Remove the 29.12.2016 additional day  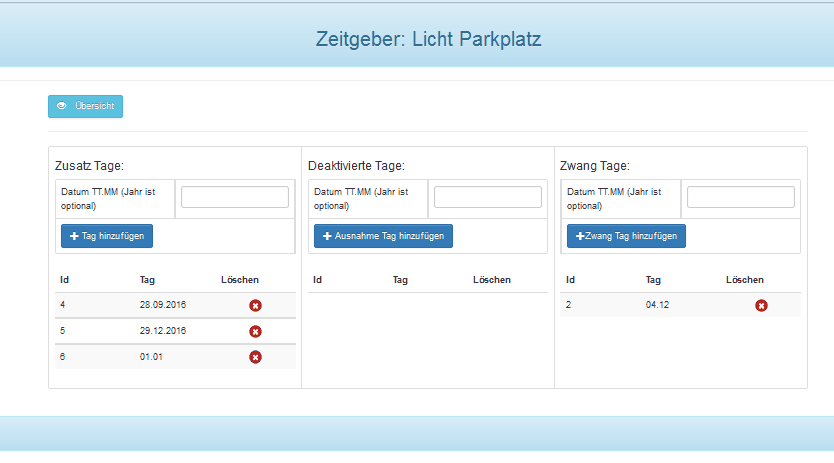[x=255, y=331]
